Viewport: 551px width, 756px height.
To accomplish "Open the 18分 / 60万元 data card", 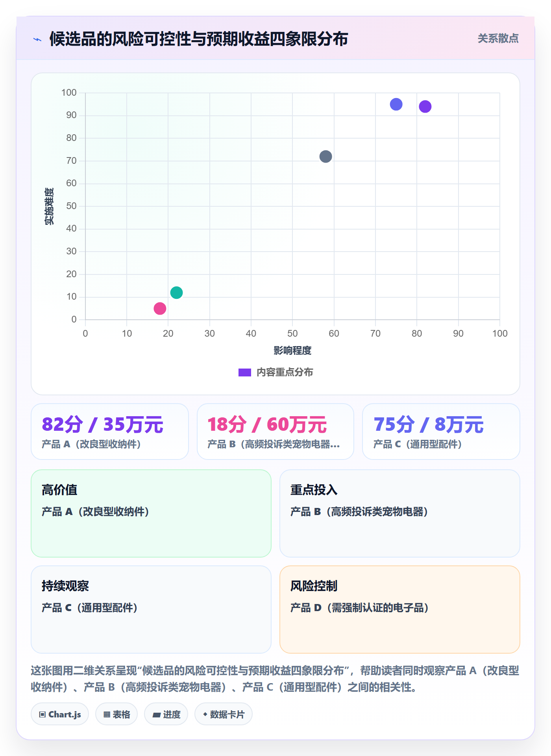I will point(275,432).
